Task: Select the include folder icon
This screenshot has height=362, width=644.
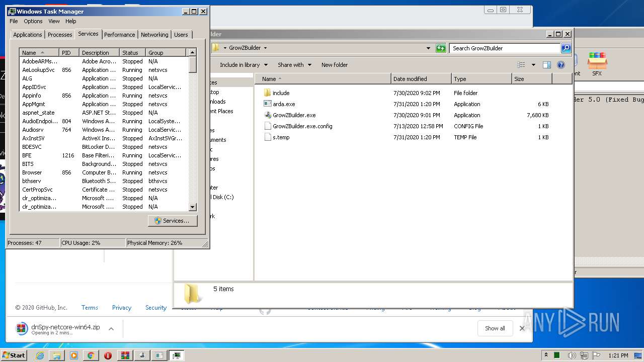Action: tap(268, 93)
